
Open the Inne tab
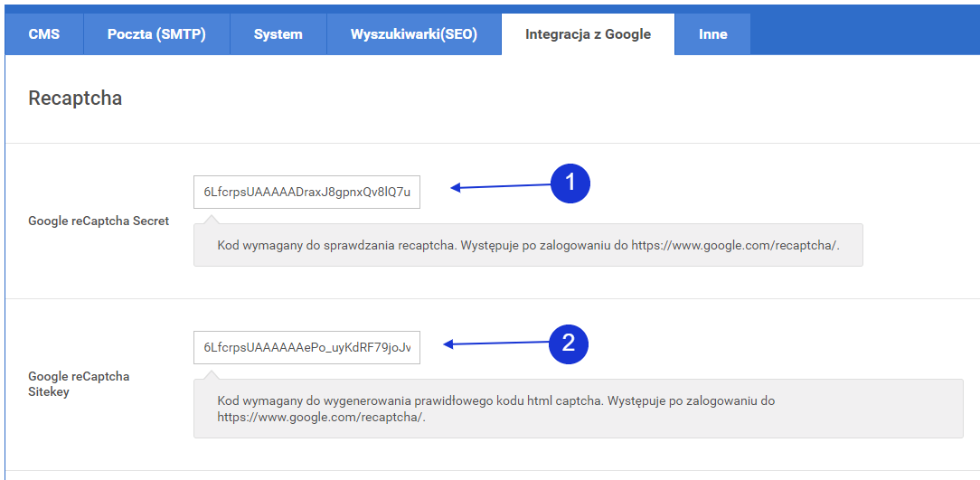point(712,34)
